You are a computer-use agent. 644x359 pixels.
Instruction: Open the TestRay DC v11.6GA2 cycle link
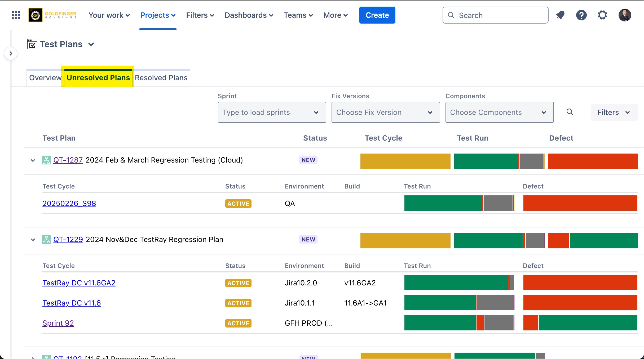[79, 283]
